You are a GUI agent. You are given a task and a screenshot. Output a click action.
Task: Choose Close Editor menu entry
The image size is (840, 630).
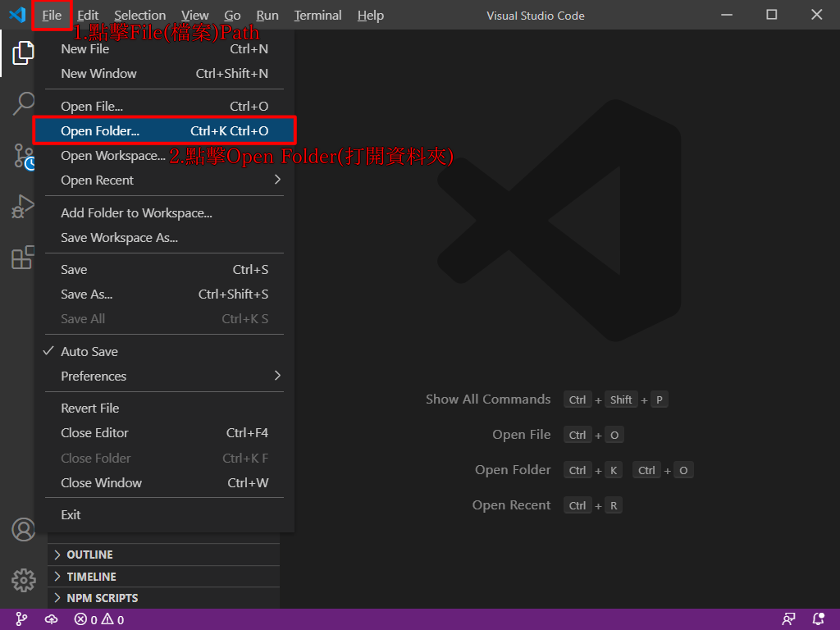[164, 433]
